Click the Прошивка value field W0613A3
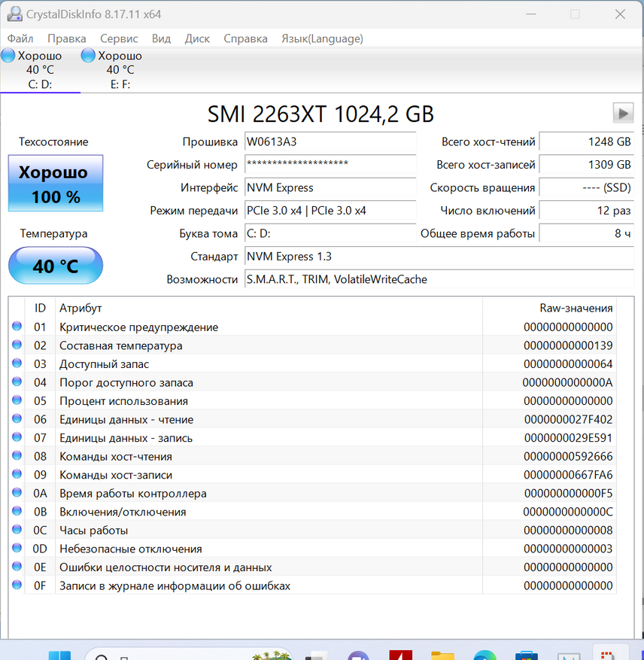This screenshot has width=644, height=660. click(x=330, y=142)
